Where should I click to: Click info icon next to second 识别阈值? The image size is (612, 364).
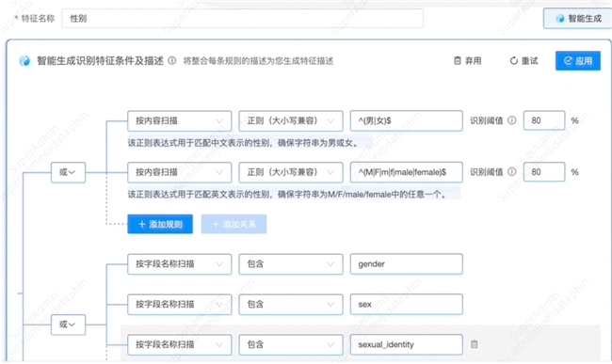coord(511,172)
